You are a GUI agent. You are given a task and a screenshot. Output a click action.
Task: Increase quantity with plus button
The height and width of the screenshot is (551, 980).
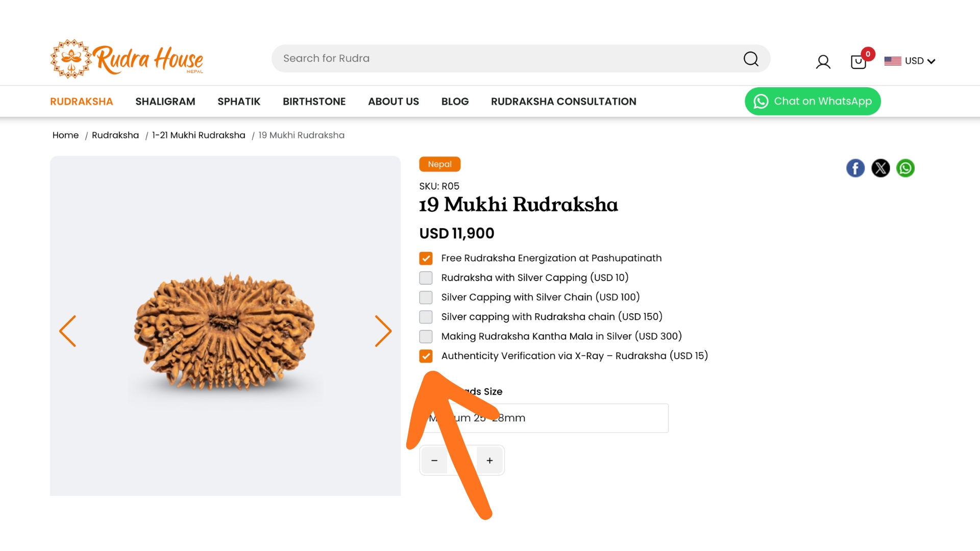(x=489, y=461)
